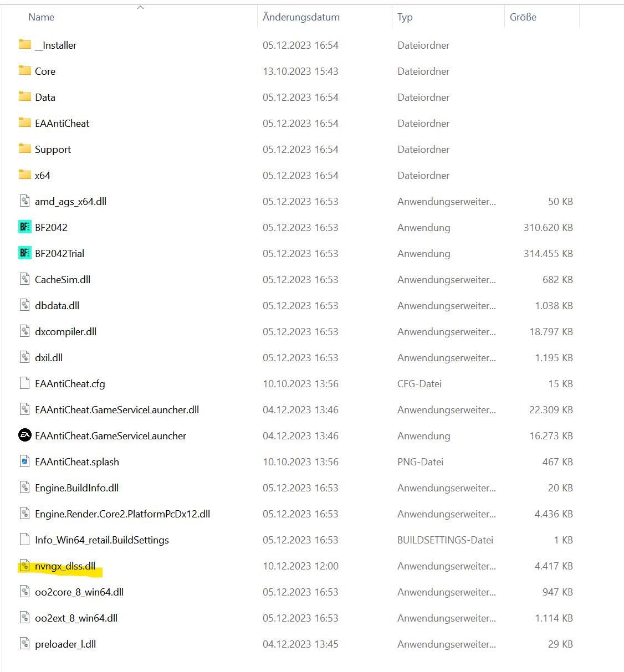Click the dxil.dll file icon

point(24,357)
